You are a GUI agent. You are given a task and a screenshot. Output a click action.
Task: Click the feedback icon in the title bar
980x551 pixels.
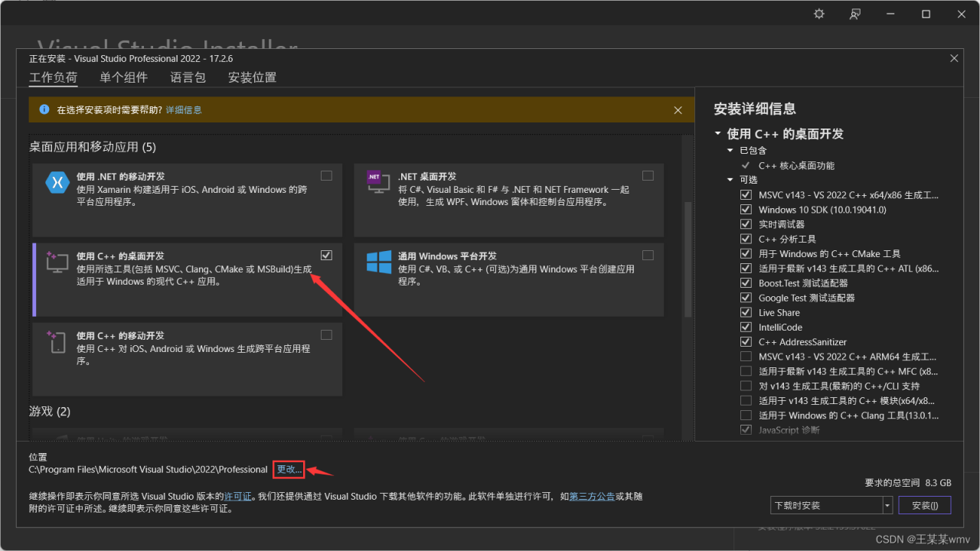[854, 13]
